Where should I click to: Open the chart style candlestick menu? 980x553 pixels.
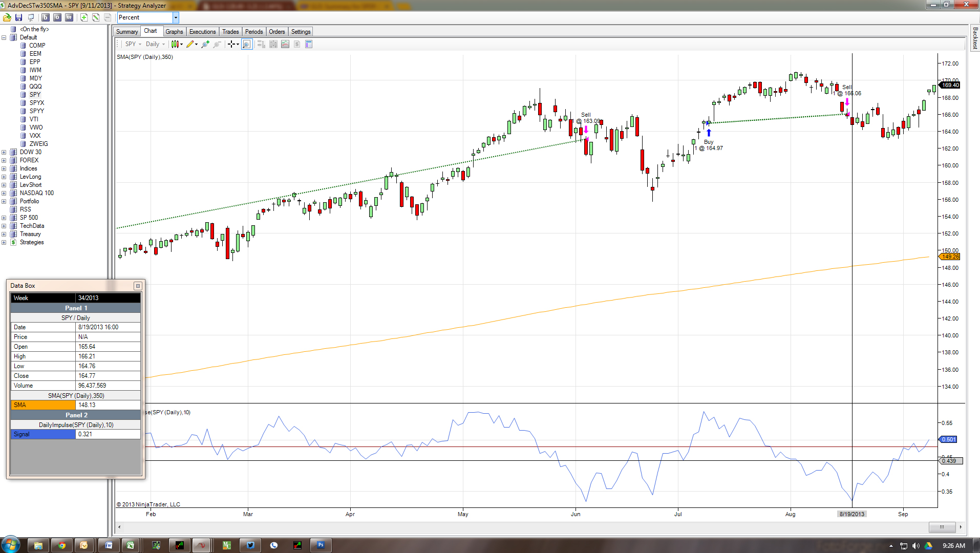177,44
